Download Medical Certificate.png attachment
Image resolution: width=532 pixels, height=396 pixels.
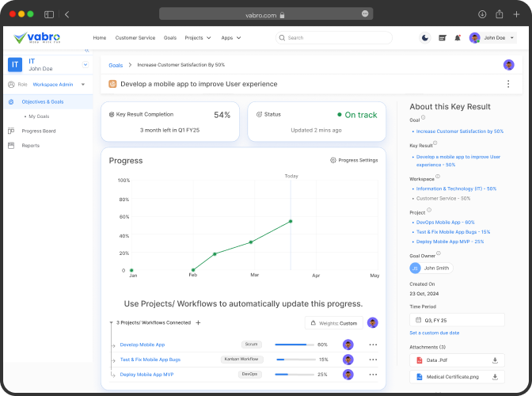(495, 377)
